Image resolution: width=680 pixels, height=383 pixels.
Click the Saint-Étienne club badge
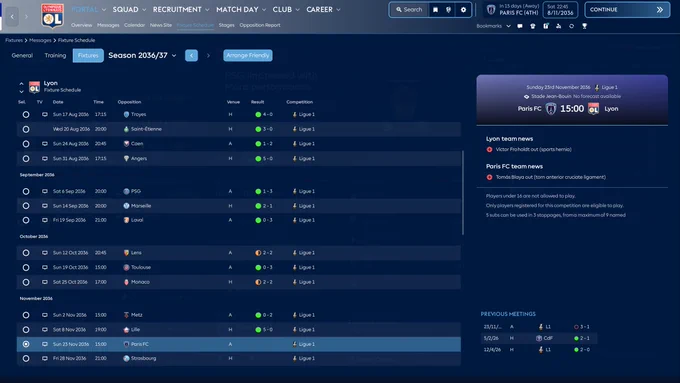[126, 129]
